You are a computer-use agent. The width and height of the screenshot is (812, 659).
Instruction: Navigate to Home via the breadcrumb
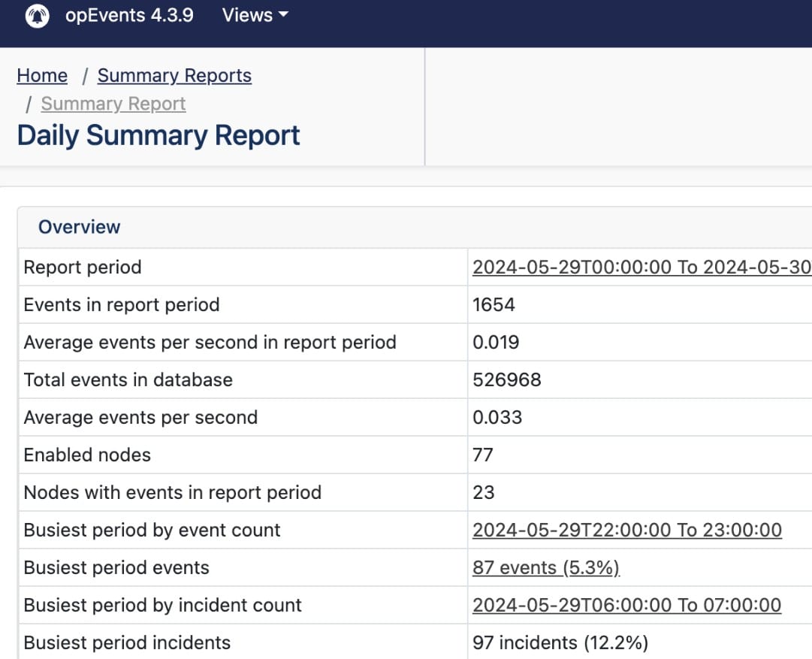click(41, 75)
